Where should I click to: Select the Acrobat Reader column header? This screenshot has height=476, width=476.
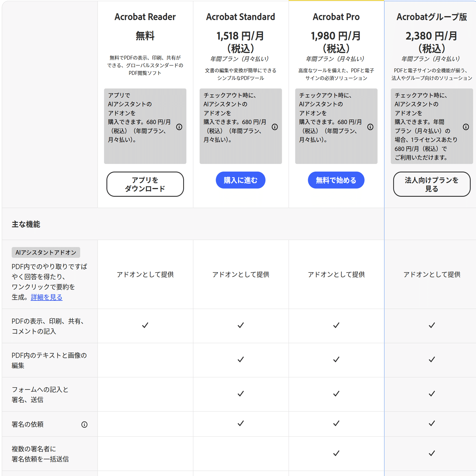tap(145, 17)
